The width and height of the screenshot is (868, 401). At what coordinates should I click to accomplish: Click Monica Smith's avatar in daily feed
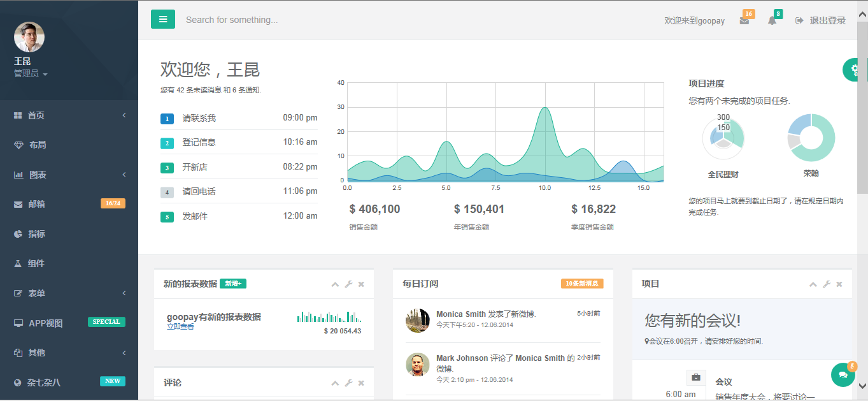(x=417, y=320)
